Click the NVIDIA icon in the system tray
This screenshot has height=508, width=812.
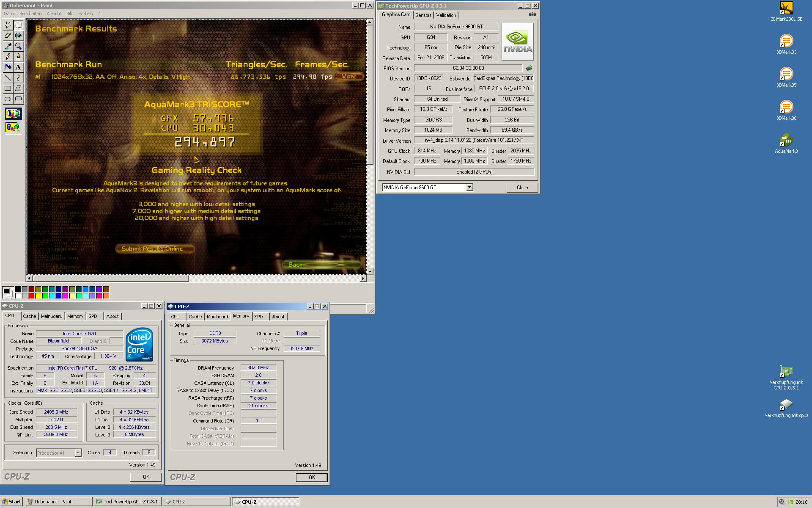pos(789,502)
